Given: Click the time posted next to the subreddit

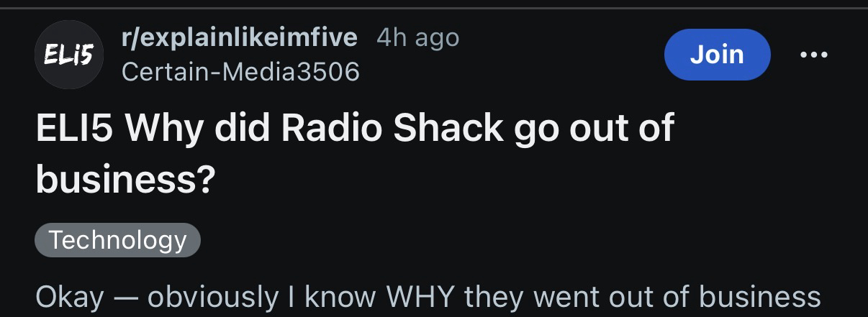Looking at the screenshot, I should [x=417, y=37].
